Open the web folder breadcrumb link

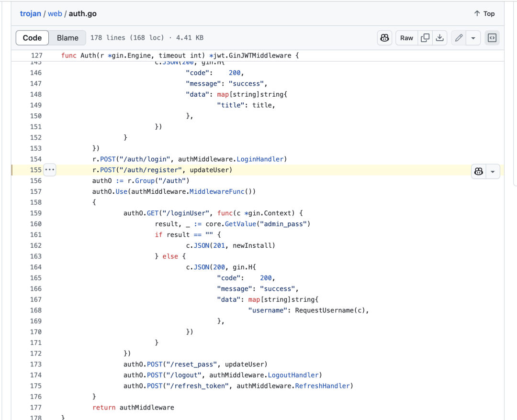pos(55,13)
